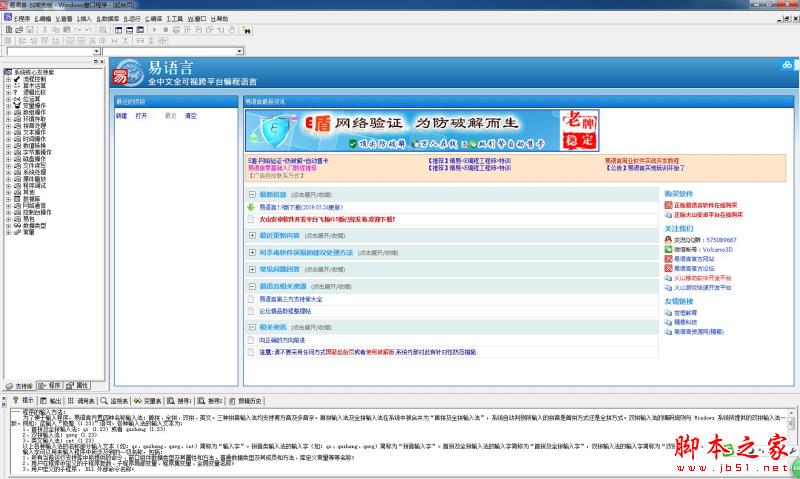Click the 新建 link in recent panel

(x=121, y=116)
